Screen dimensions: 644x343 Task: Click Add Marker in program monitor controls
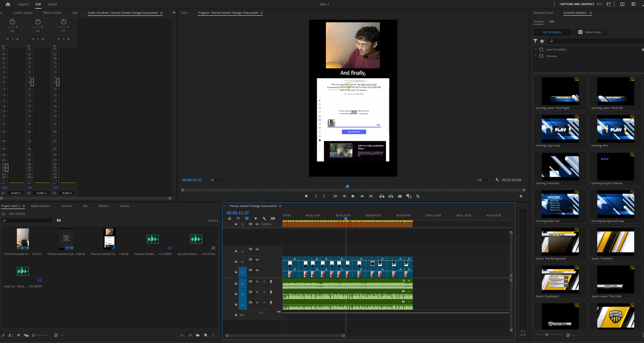pyautogui.click(x=306, y=196)
